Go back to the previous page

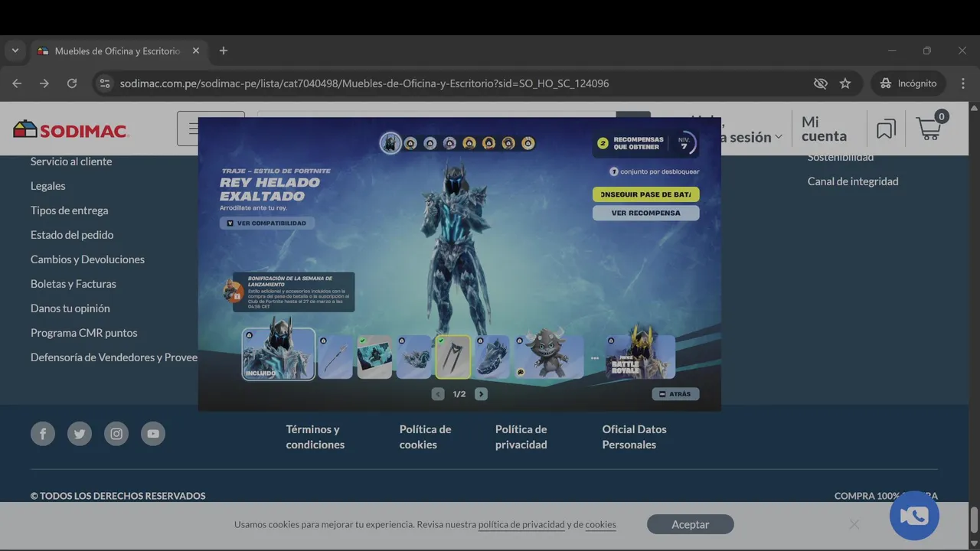tap(17, 83)
